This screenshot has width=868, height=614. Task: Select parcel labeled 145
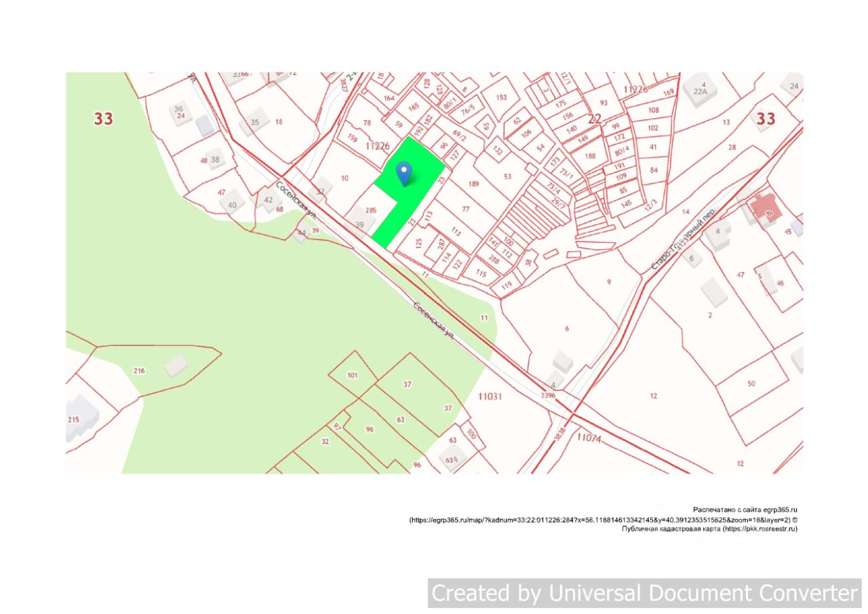[x=626, y=203]
